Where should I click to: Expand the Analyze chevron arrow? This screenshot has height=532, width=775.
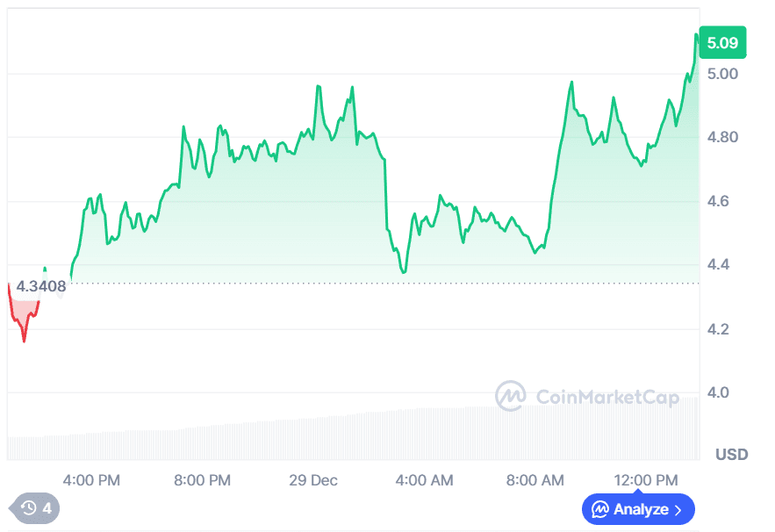[678, 509]
